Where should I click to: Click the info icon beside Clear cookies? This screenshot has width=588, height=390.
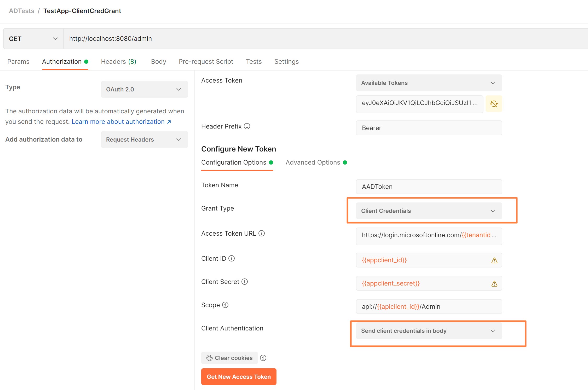pos(263,358)
